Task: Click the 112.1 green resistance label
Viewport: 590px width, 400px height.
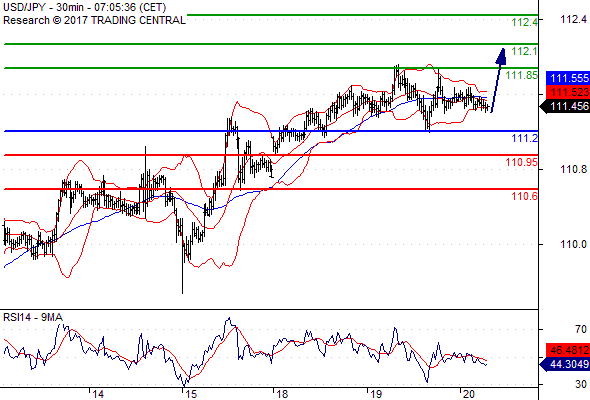Action: tap(525, 51)
